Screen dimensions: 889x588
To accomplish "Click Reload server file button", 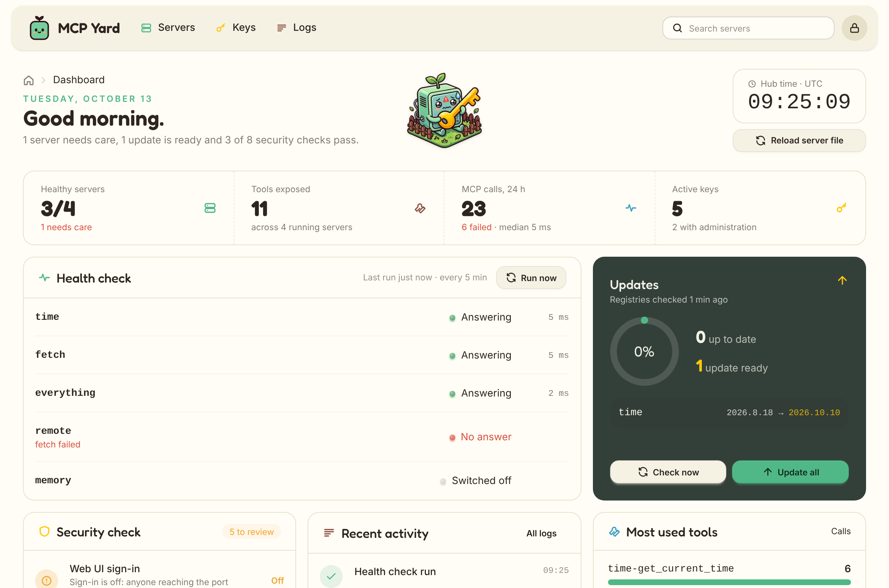I will (799, 141).
